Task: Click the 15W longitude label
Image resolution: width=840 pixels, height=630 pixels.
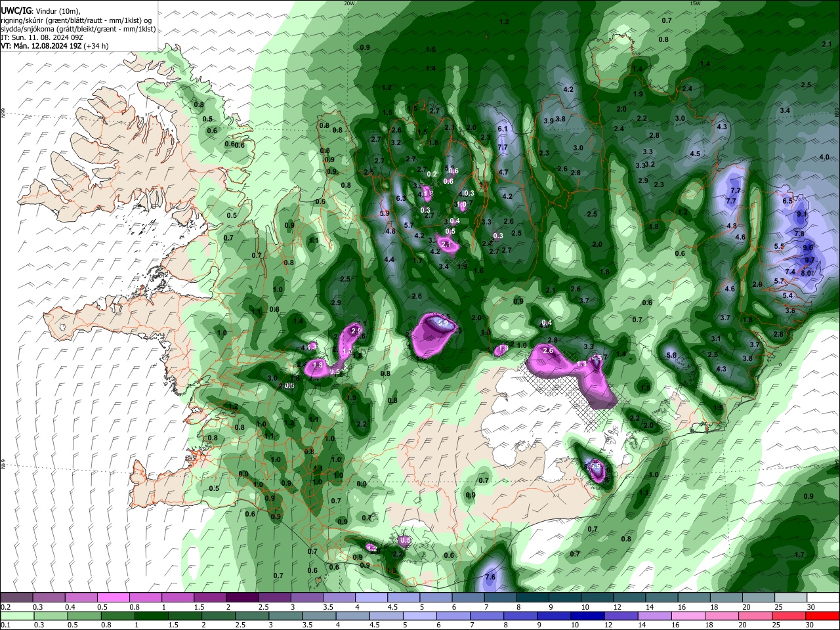Action: coord(694,3)
